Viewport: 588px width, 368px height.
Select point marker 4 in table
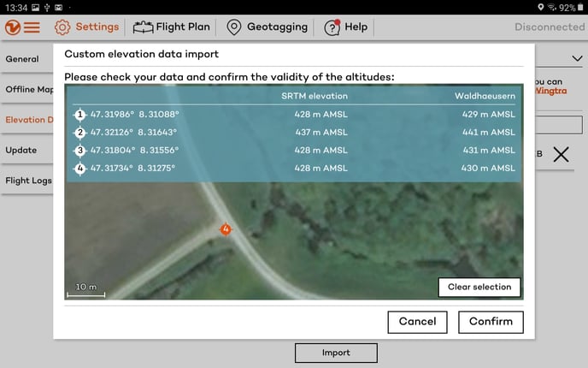pyautogui.click(x=79, y=169)
